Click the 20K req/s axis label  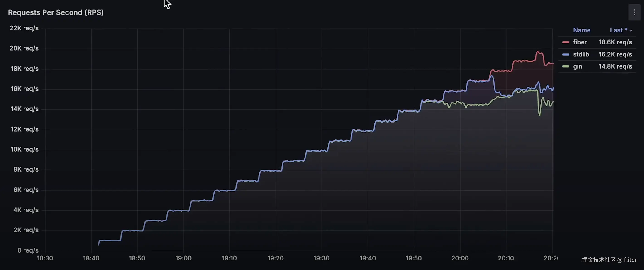click(24, 48)
